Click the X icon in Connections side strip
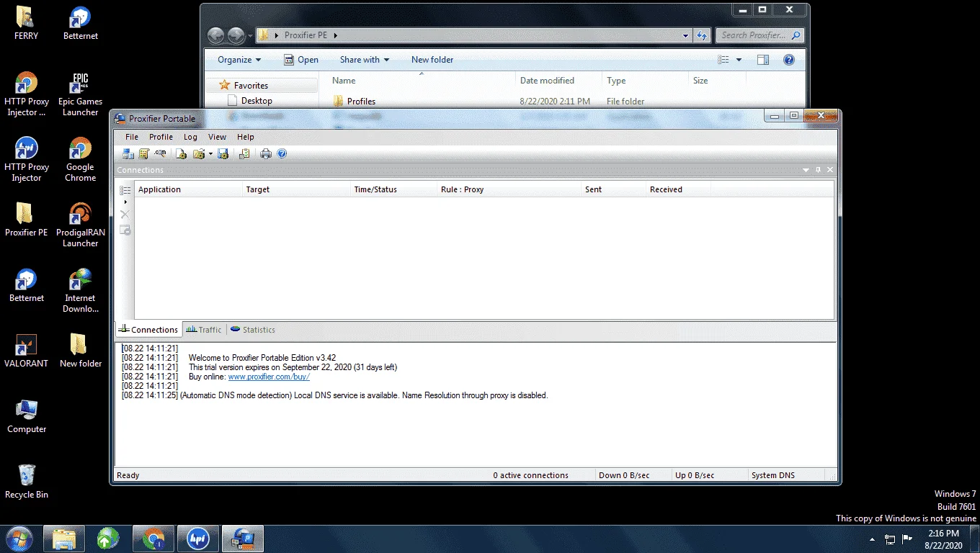 (x=125, y=215)
